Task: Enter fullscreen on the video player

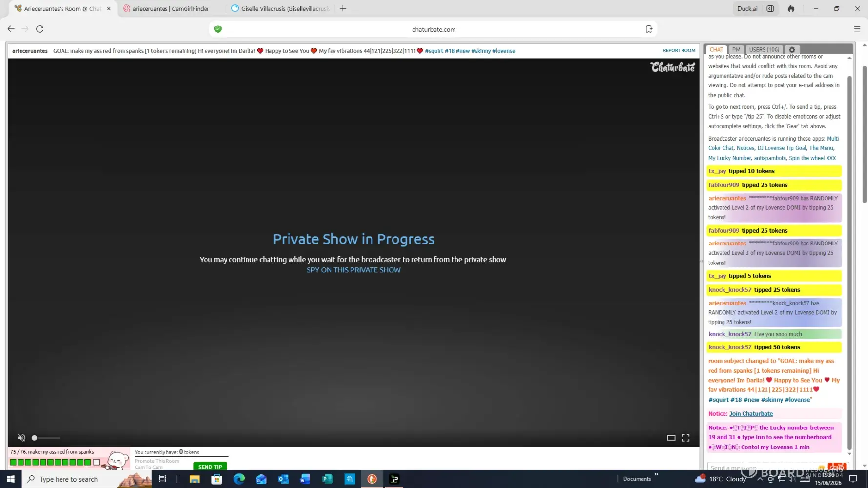Action: pos(685,438)
